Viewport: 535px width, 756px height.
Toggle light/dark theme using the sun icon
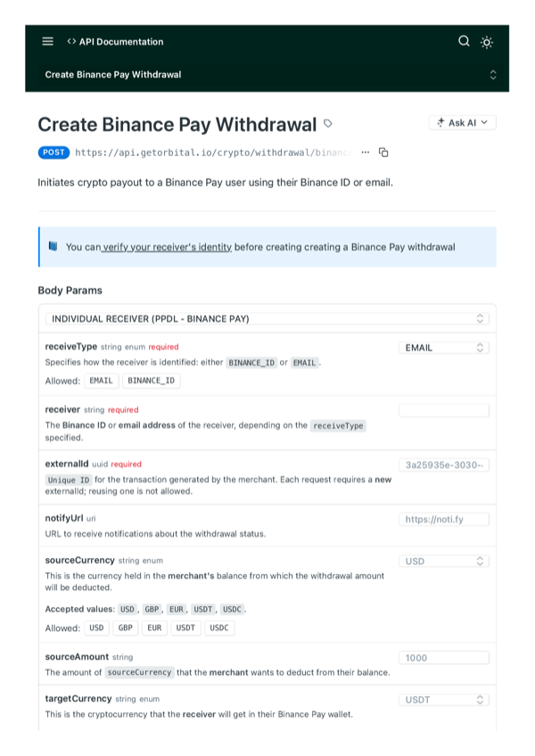click(x=487, y=41)
